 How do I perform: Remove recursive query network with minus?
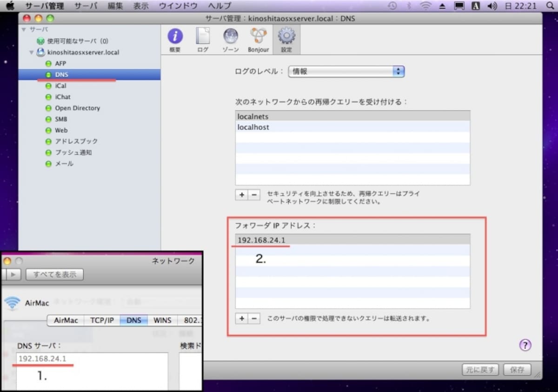click(x=254, y=195)
